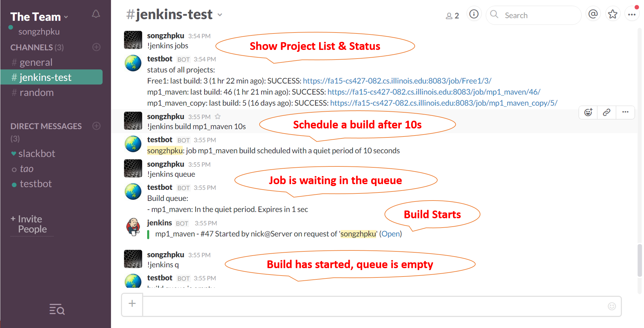Click 3:55 PM timestamp on jenkins message
Viewport: 644px width, 328px height.
pos(205,223)
